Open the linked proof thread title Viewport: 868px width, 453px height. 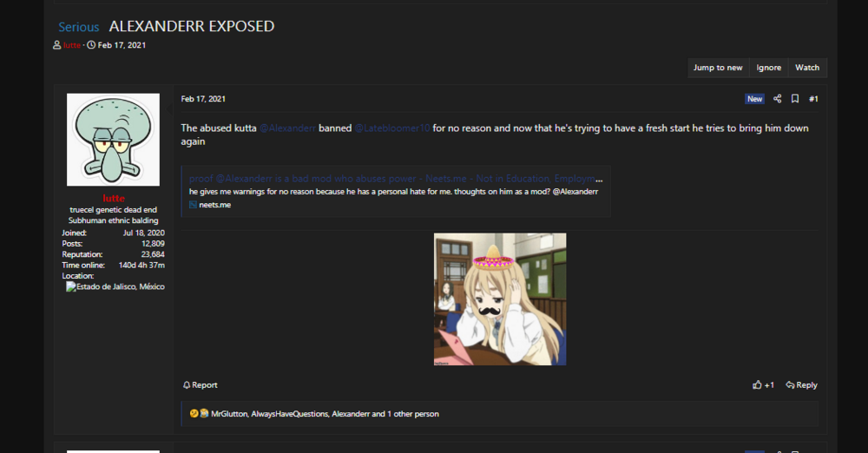(x=391, y=179)
